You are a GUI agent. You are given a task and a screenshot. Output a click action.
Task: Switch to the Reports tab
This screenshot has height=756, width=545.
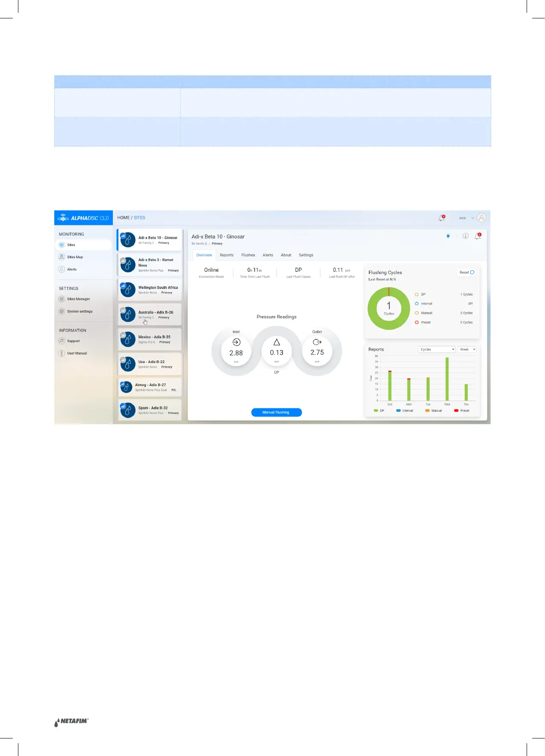(x=227, y=255)
